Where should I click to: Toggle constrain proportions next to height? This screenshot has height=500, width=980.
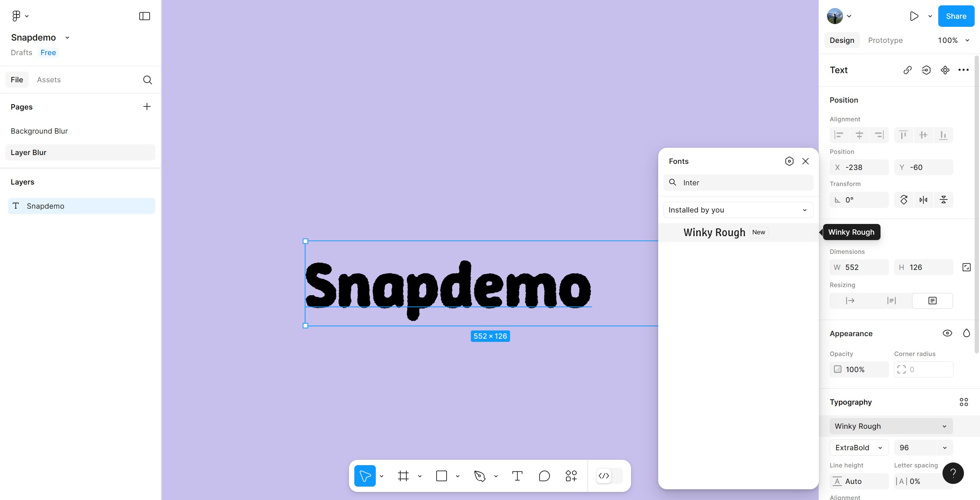(966, 267)
